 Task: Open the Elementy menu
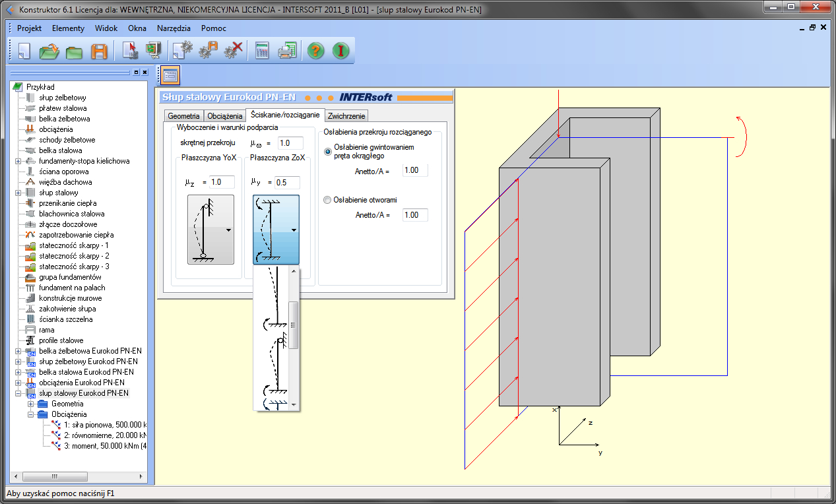(x=68, y=28)
